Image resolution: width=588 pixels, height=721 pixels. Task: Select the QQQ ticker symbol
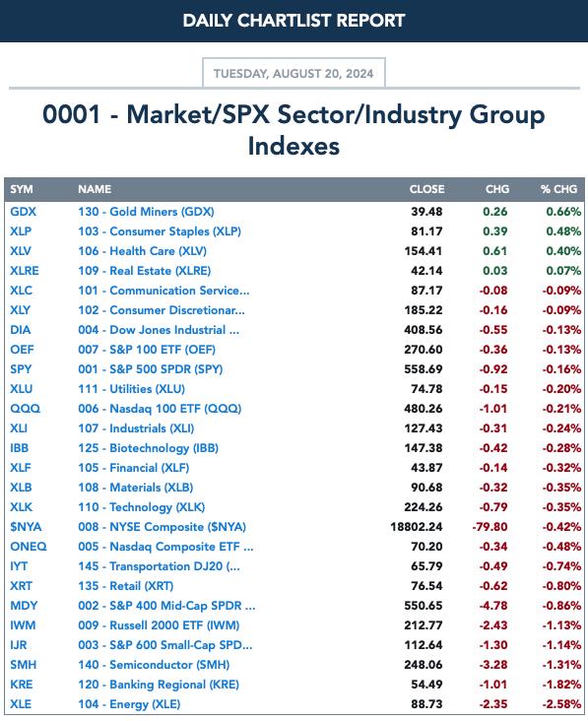click(26, 409)
